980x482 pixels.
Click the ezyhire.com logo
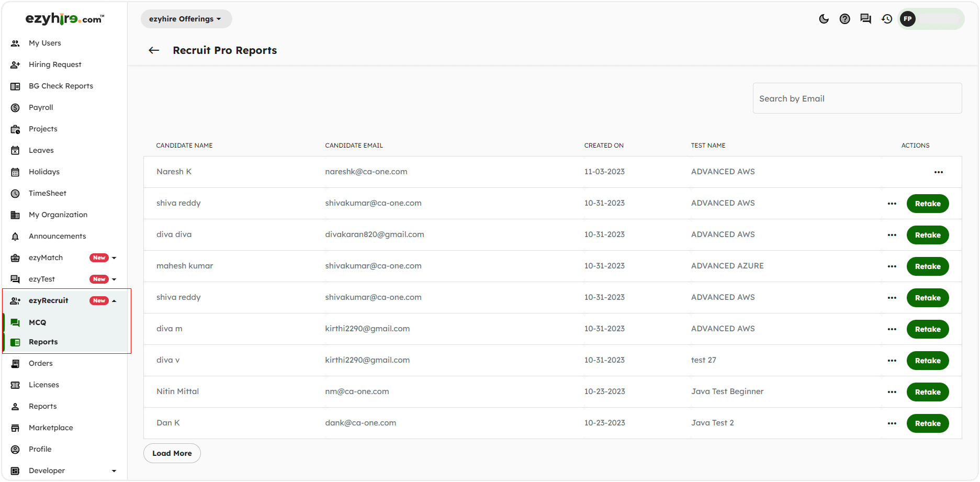point(65,19)
